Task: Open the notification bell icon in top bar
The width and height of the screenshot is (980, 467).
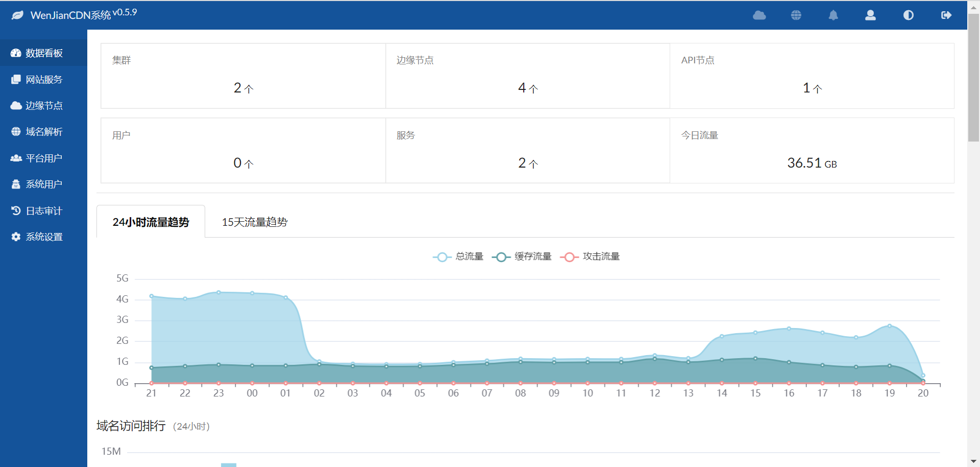Action: (x=833, y=15)
